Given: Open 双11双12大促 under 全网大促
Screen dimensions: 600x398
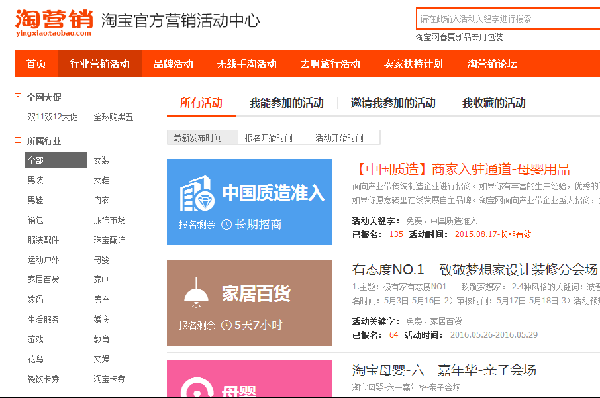Looking at the screenshot, I should click(52, 117).
